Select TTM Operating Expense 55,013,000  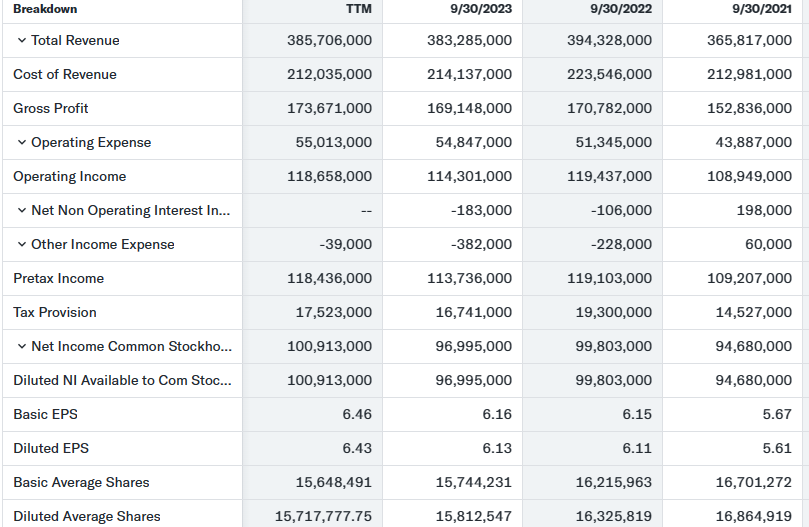[x=334, y=142]
